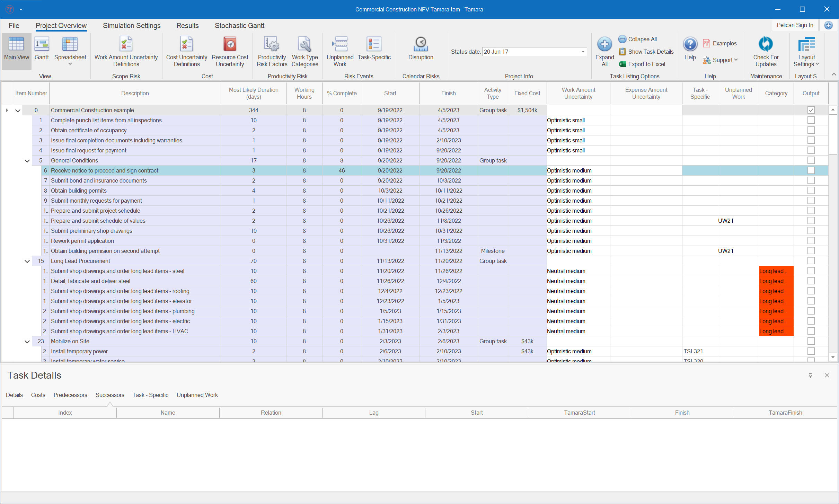
Task: Enable Output for Obtain building permits
Action: coord(811,190)
